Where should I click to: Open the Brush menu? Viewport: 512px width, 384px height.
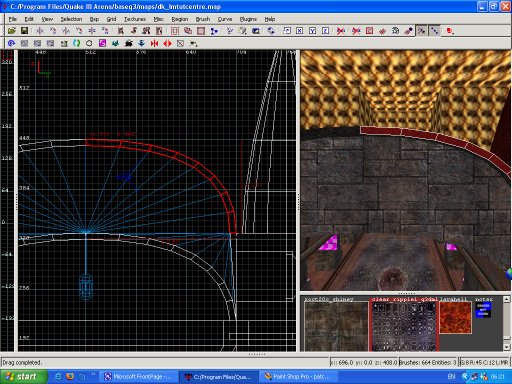203,19
